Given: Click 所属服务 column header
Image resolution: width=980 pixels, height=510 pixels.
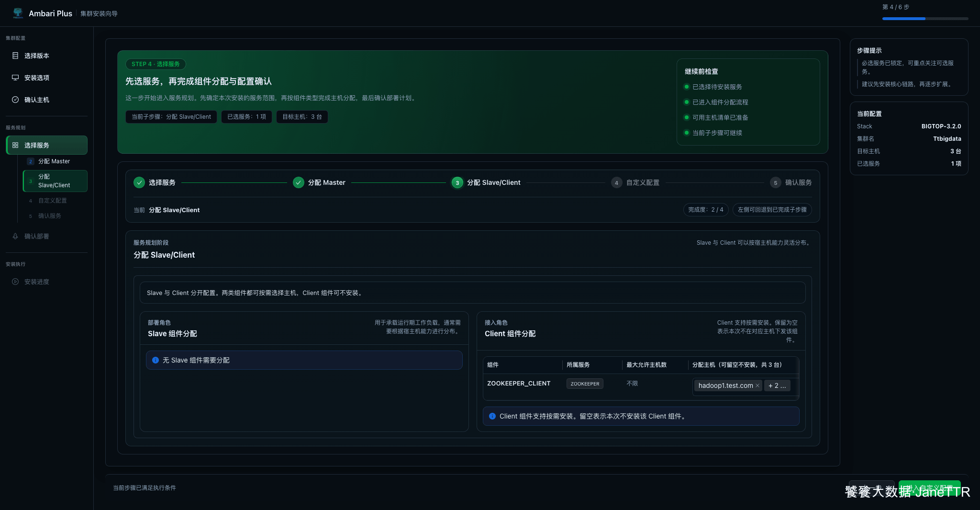Looking at the screenshot, I should (x=578, y=365).
